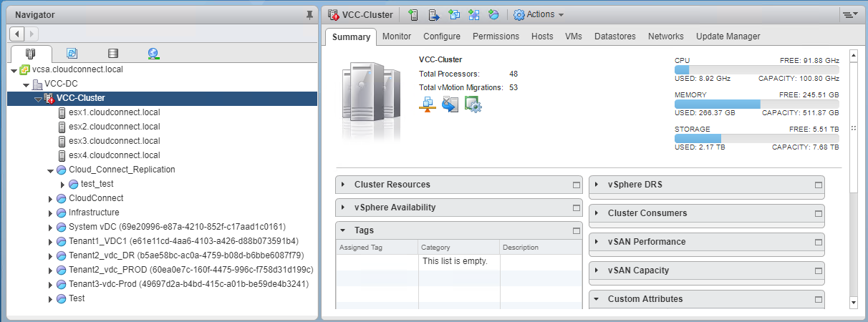Image resolution: width=868 pixels, height=322 pixels.
Task: Open the Permissions tab
Action: click(496, 36)
